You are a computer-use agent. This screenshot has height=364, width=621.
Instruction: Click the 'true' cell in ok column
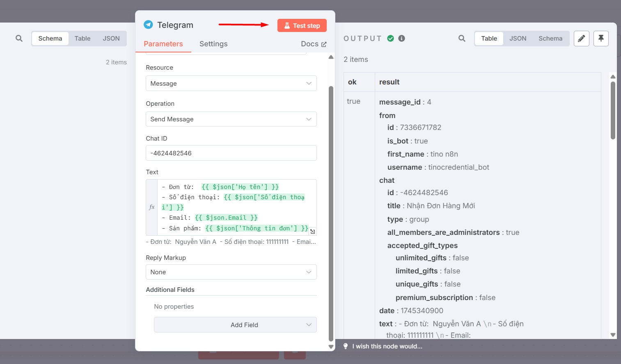[x=353, y=101]
